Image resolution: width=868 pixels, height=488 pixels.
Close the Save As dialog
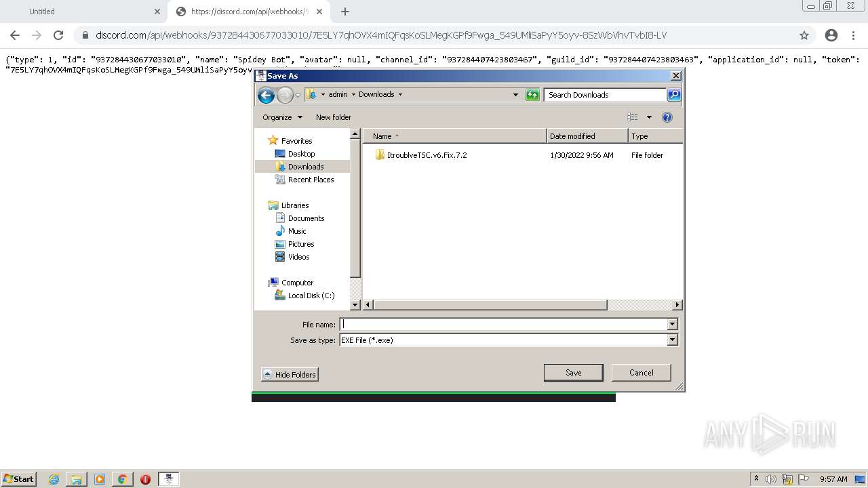click(x=675, y=76)
